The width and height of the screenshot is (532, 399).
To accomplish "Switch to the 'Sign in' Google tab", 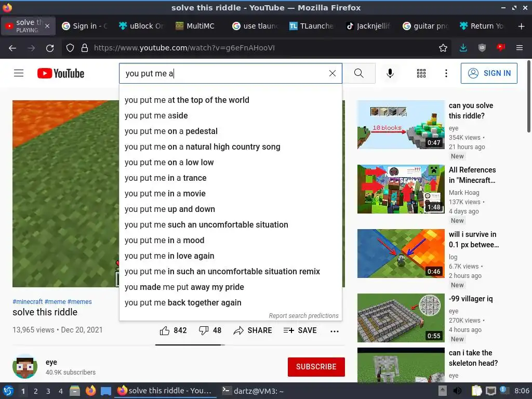I will click(85, 26).
